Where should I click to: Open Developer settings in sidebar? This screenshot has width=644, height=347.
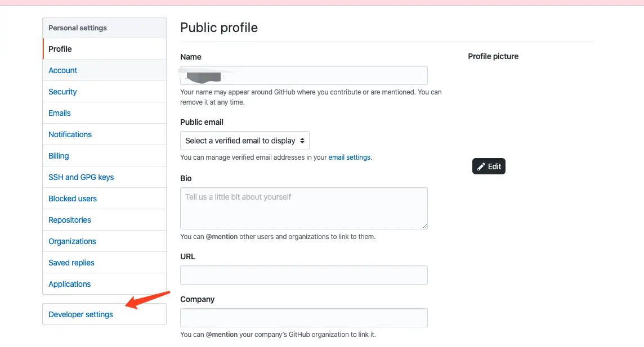(x=80, y=314)
